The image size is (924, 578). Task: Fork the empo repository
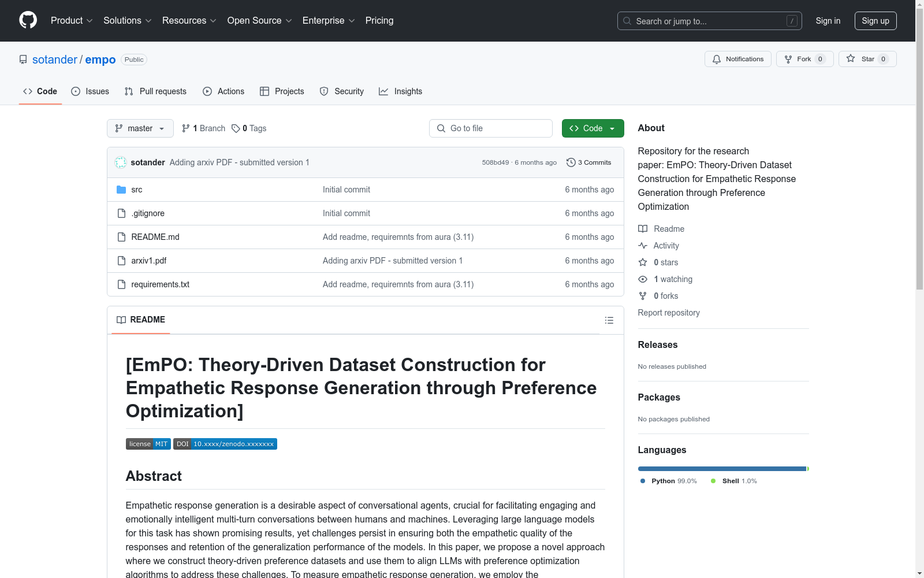pyautogui.click(x=804, y=59)
